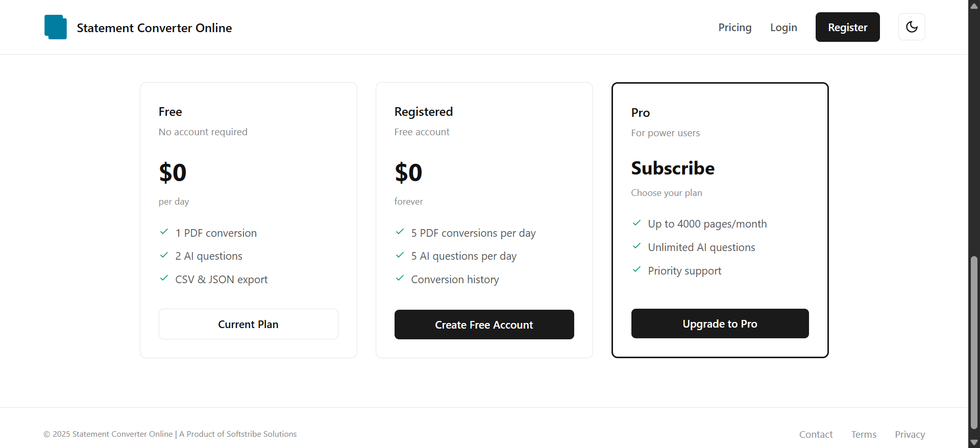Go to the Login page

pos(783,28)
